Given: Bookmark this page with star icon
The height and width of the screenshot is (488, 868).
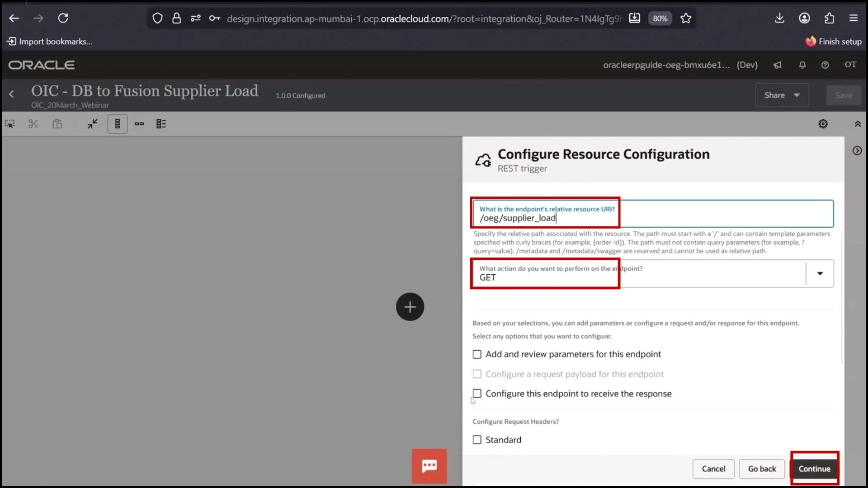Looking at the screenshot, I should (x=686, y=19).
